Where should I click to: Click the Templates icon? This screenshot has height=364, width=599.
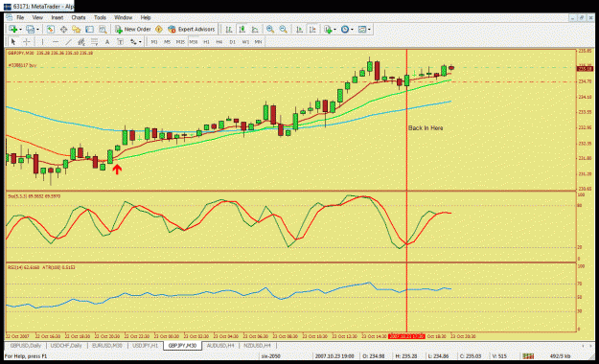click(x=361, y=30)
